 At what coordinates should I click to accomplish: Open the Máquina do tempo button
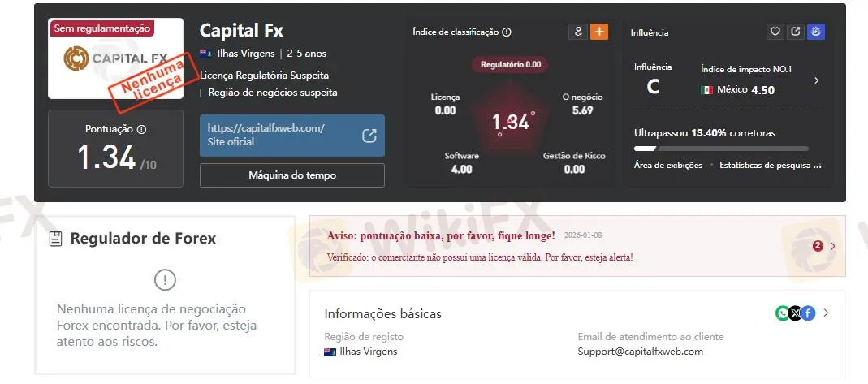(x=292, y=175)
